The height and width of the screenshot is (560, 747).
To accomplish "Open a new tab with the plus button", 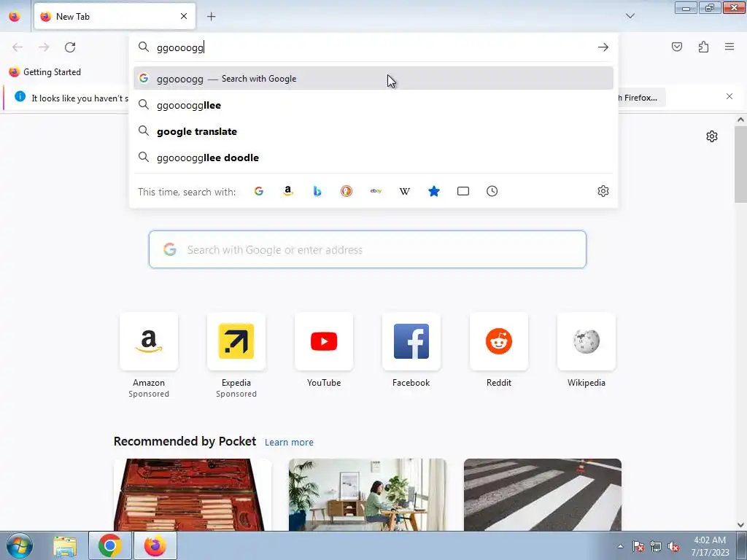I will [211, 17].
